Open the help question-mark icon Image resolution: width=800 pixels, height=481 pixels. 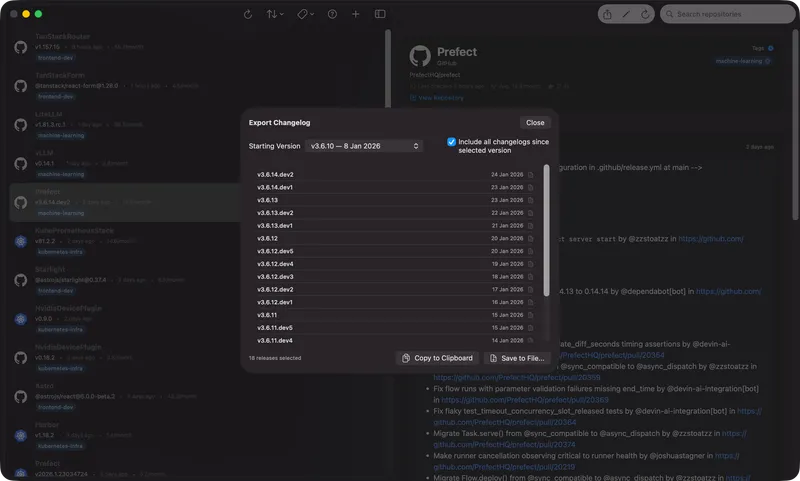tap(332, 14)
